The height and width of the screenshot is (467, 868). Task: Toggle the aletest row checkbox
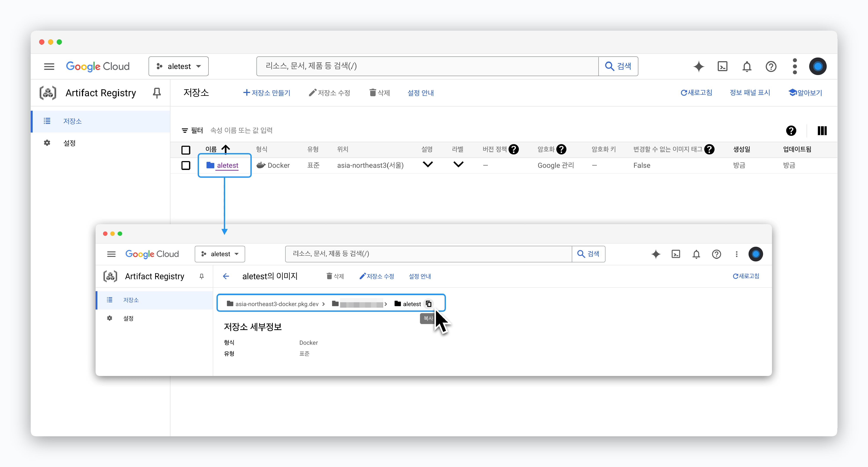186,165
